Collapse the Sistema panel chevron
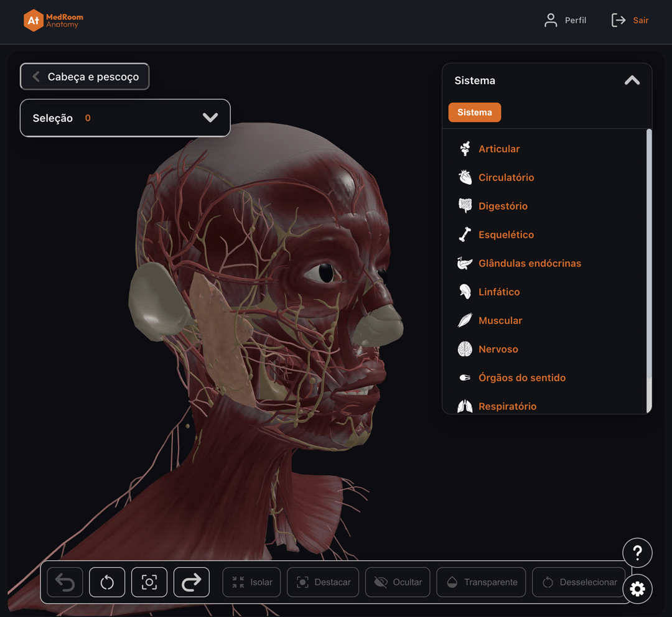The height and width of the screenshot is (617, 672). point(632,81)
